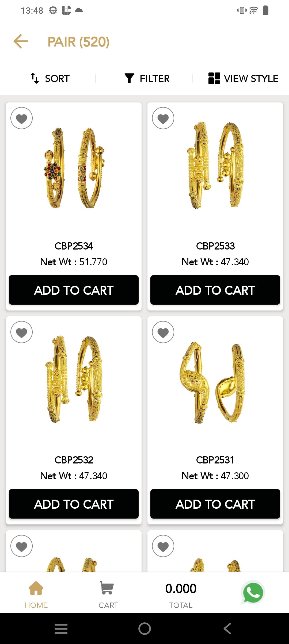Tap Android home circle button
Image resolution: width=289 pixels, height=644 pixels.
pos(144,628)
